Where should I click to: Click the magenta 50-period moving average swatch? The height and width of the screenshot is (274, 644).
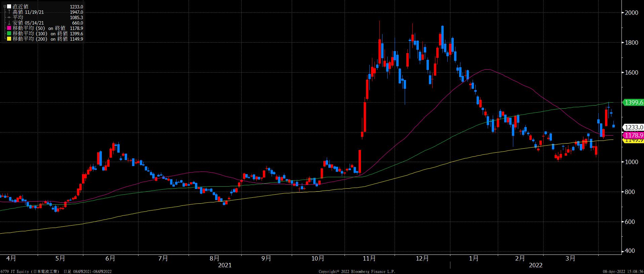9,28
